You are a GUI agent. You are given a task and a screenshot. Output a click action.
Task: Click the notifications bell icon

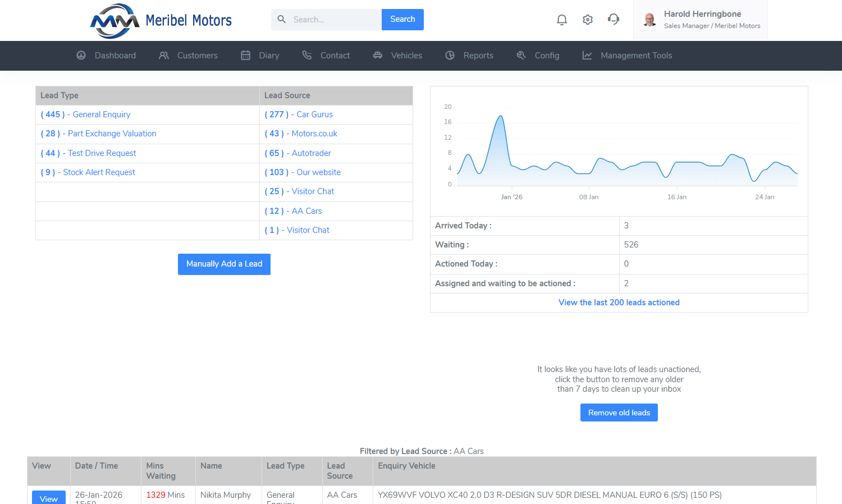pyautogui.click(x=561, y=20)
